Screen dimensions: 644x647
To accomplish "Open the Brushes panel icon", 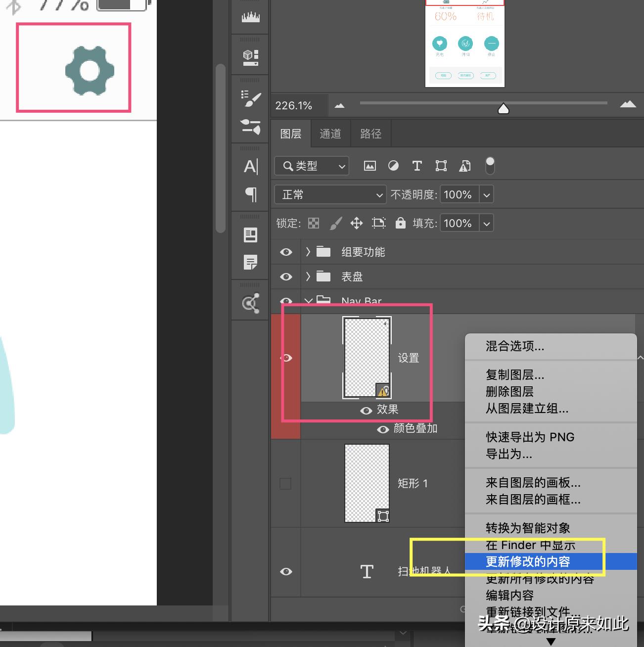I will pyautogui.click(x=250, y=128).
